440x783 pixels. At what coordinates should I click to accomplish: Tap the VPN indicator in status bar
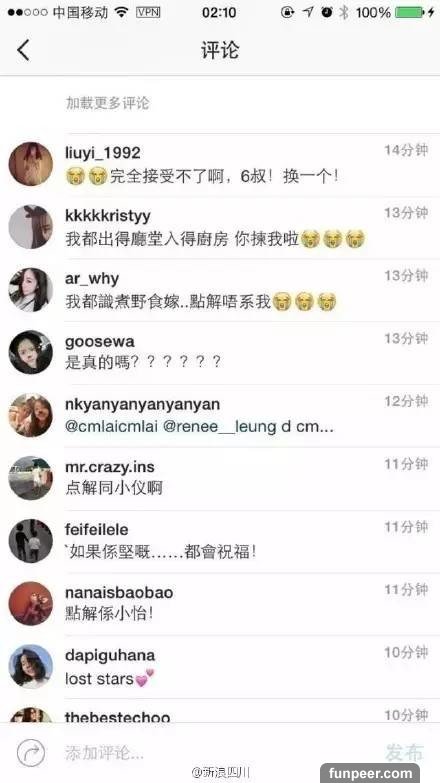148,12
